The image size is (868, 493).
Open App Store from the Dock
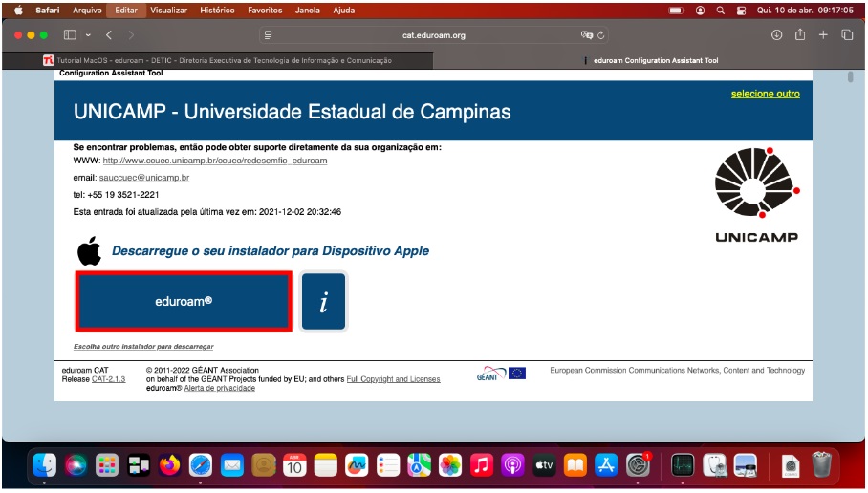tap(606, 465)
